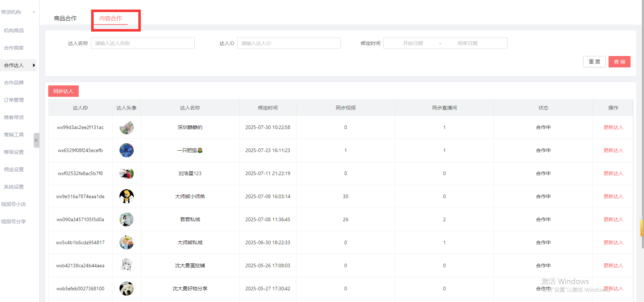Expand the 合作达人 sidebar arrow
Screen dimensions: 644x302
[x=34, y=65]
